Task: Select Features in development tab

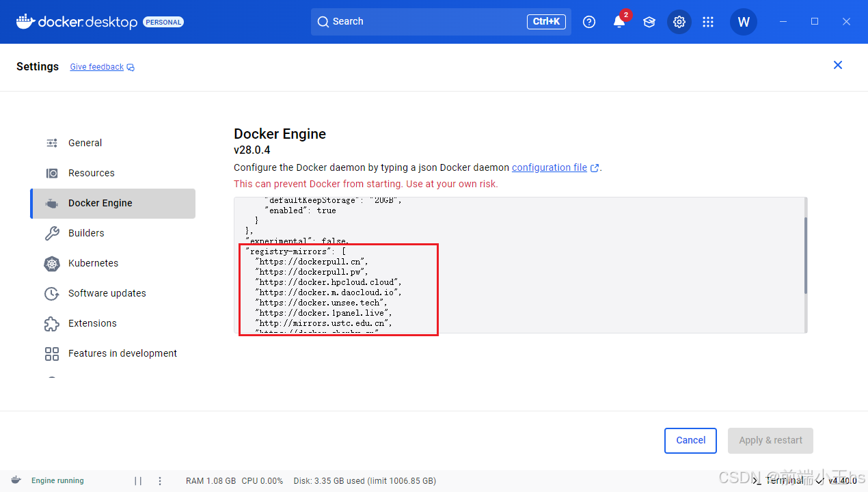Action: coord(113,353)
